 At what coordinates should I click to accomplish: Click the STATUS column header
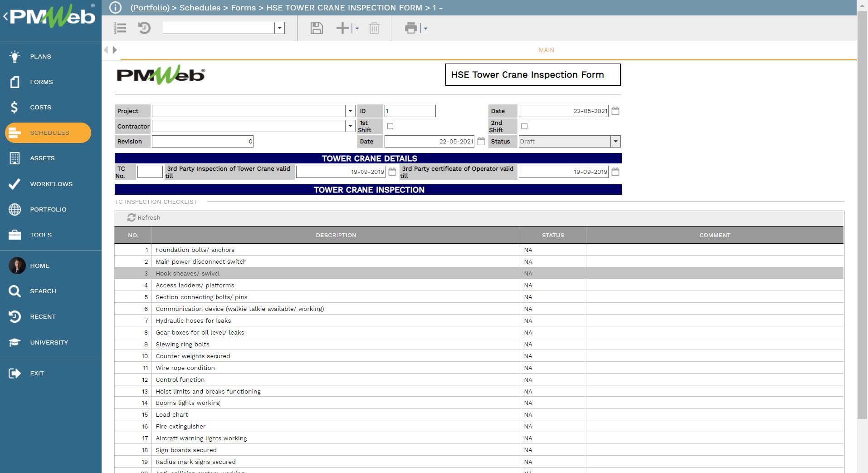click(553, 235)
